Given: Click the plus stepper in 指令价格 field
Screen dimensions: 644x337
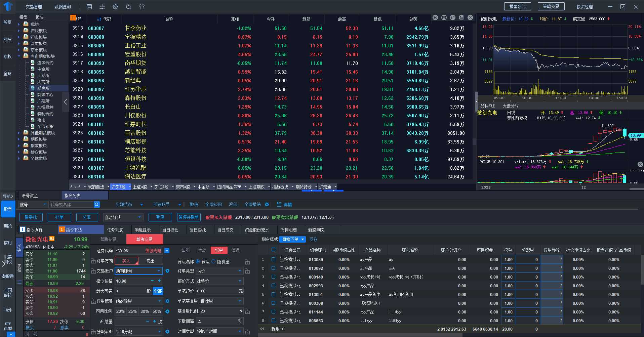Looking at the screenshot, I should 159,281.
